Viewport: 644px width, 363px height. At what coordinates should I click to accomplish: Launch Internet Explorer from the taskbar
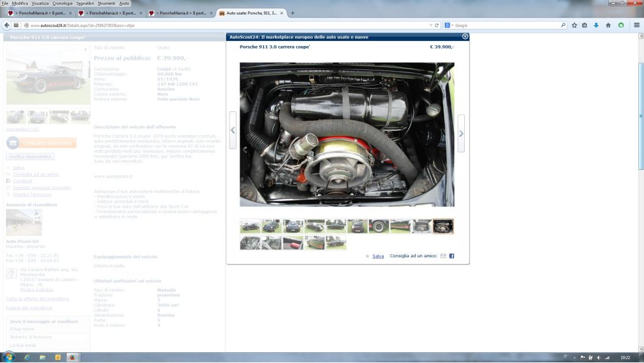pyautogui.click(x=27, y=357)
